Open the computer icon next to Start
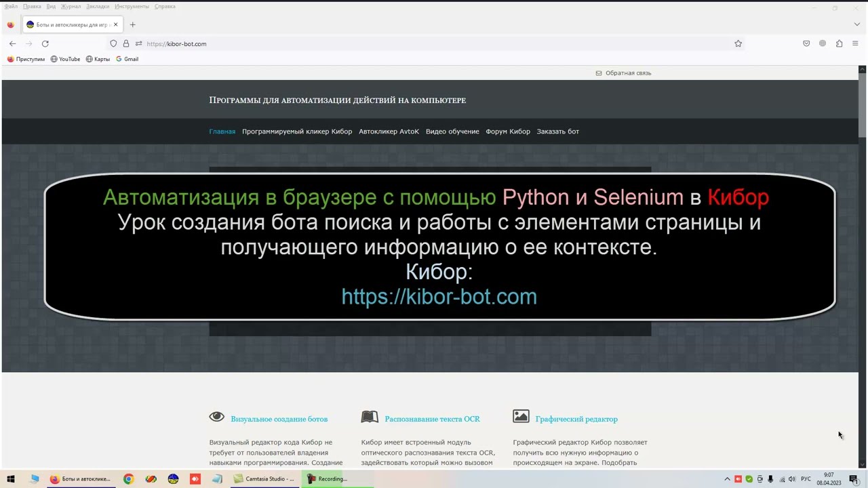 pos(35,479)
